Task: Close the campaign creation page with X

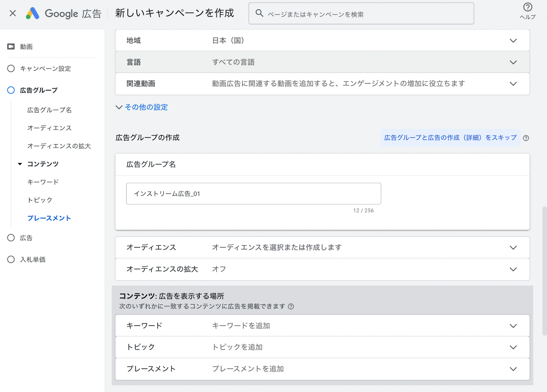Action: 13,13
